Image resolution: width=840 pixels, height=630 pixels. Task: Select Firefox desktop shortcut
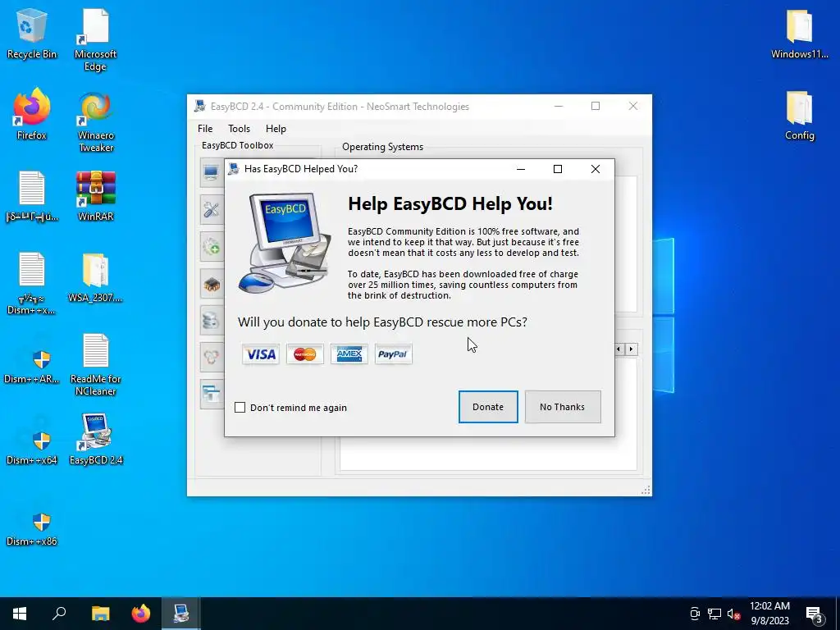32,114
